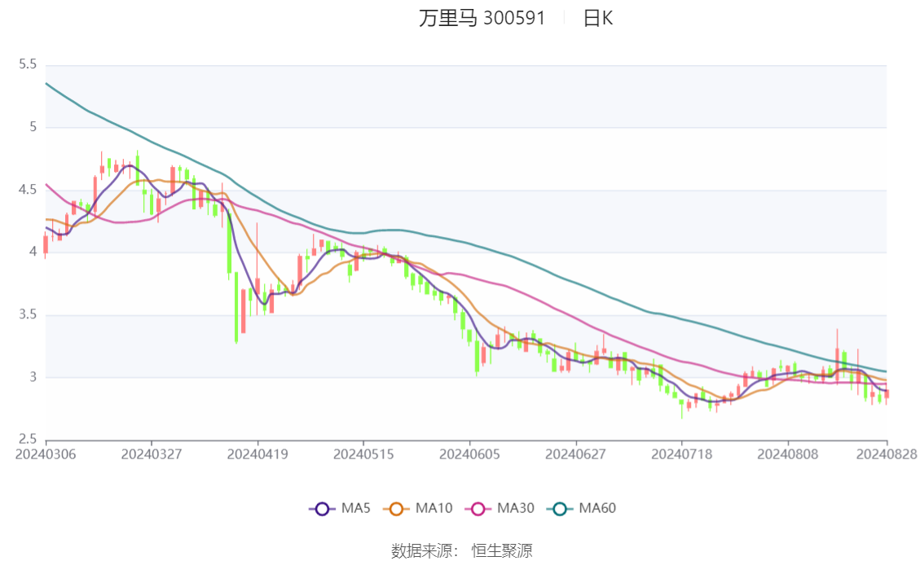Image resolution: width=924 pixels, height=561 pixels.
Task: Click the 20240718 date axis label
Action: 682,454
